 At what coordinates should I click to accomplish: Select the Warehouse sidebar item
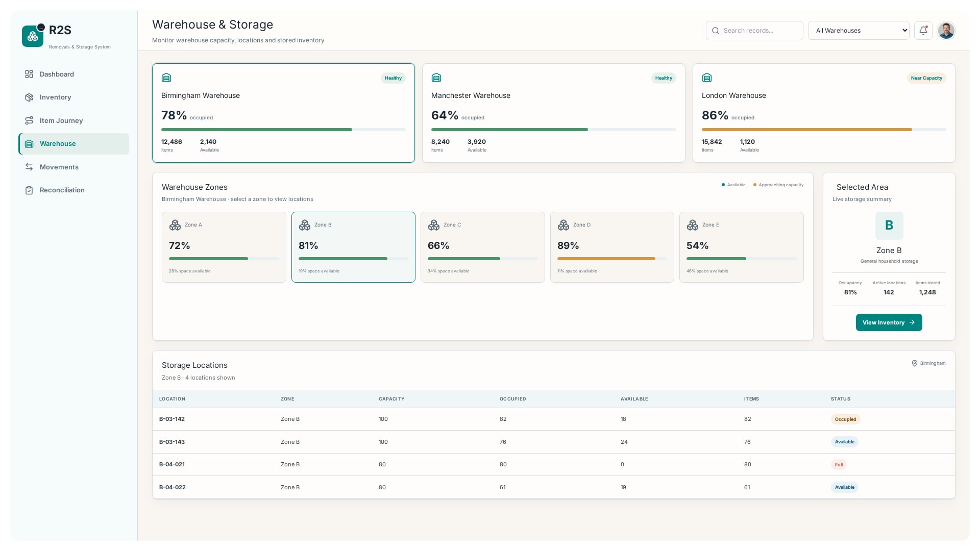[x=74, y=144]
